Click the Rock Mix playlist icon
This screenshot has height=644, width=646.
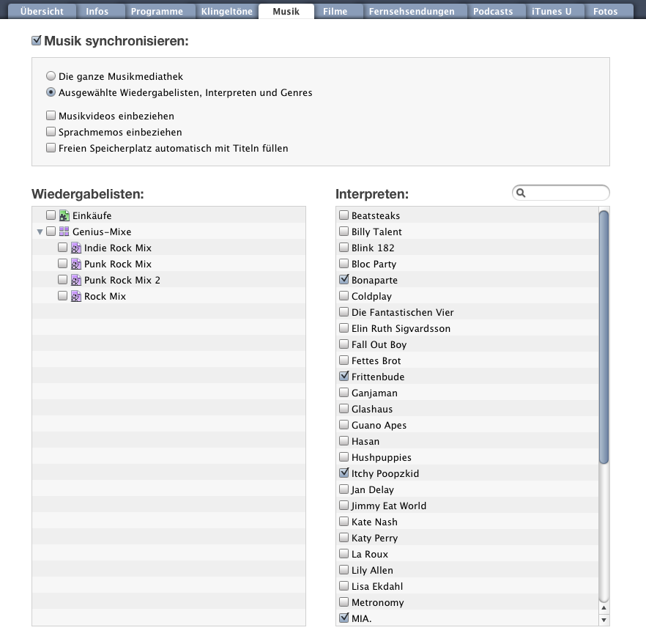(76, 296)
